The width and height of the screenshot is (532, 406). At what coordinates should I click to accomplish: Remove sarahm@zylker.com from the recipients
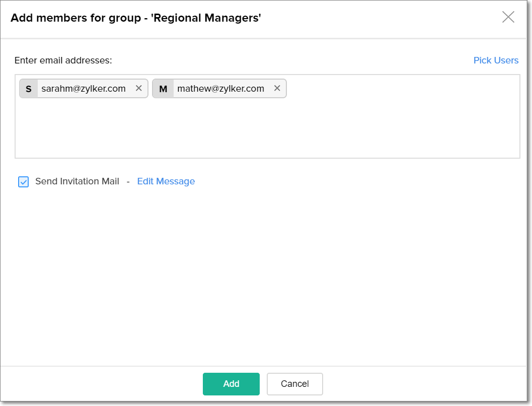click(x=139, y=88)
